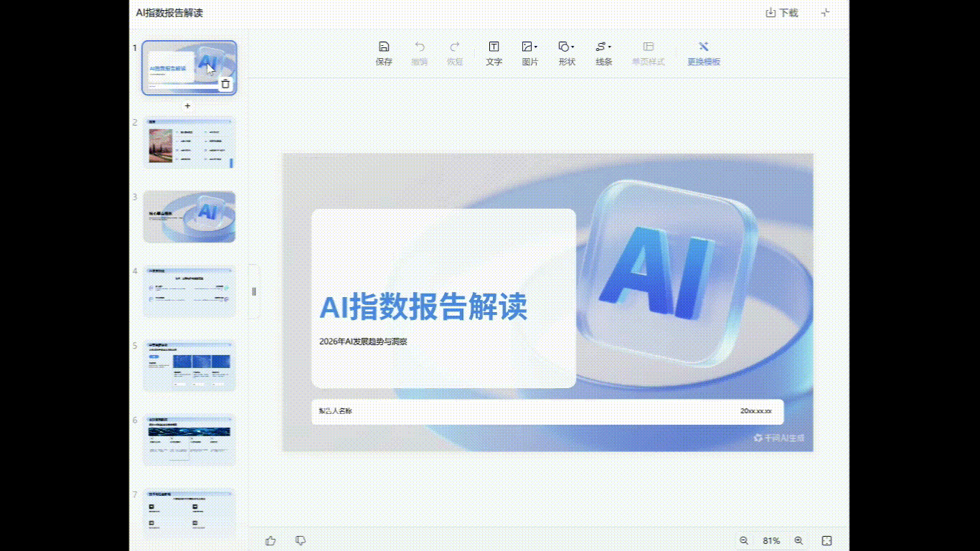This screenshot has width=980, height=551.
Task: Delete slide 1 with the trash icon
Action: (225, 84)
